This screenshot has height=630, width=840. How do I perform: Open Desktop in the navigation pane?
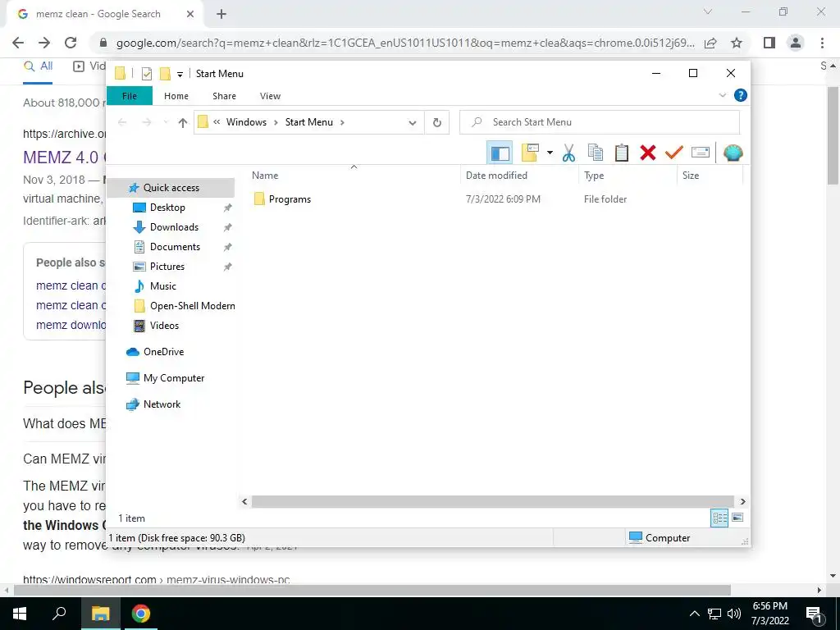[167, 208]
